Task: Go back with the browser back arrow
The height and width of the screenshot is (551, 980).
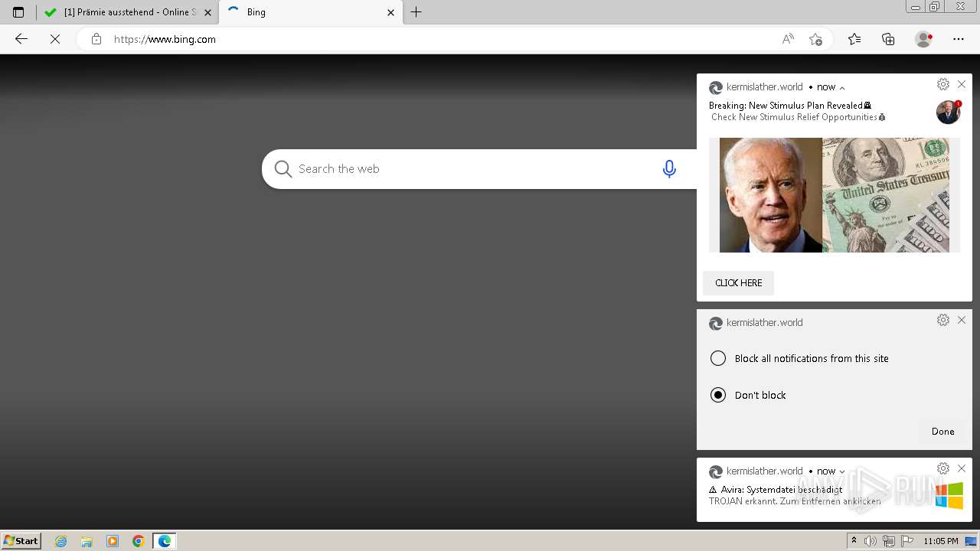Action: (21, 39)
